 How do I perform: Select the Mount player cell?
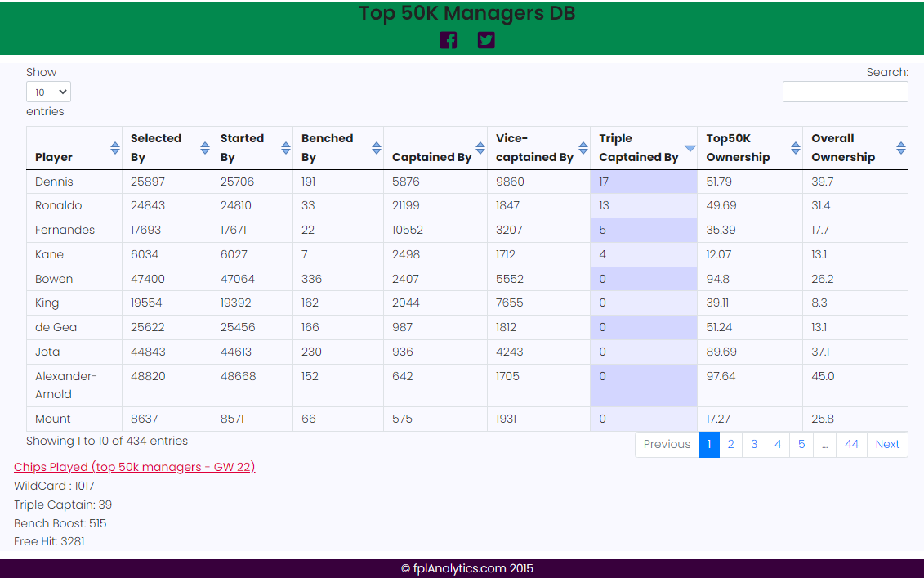(74, 419)
